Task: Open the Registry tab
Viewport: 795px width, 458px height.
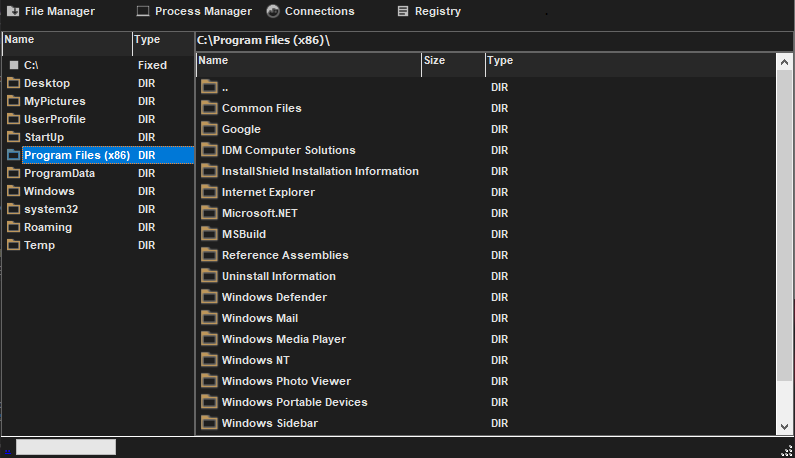Action: pos(429,12)
